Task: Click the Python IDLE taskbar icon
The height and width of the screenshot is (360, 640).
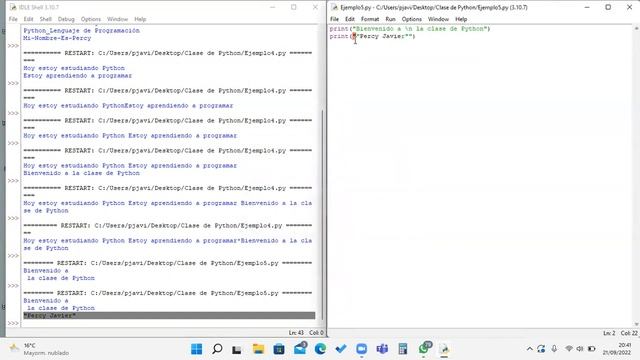Action: pyautogui.click(x=444, y=349)
